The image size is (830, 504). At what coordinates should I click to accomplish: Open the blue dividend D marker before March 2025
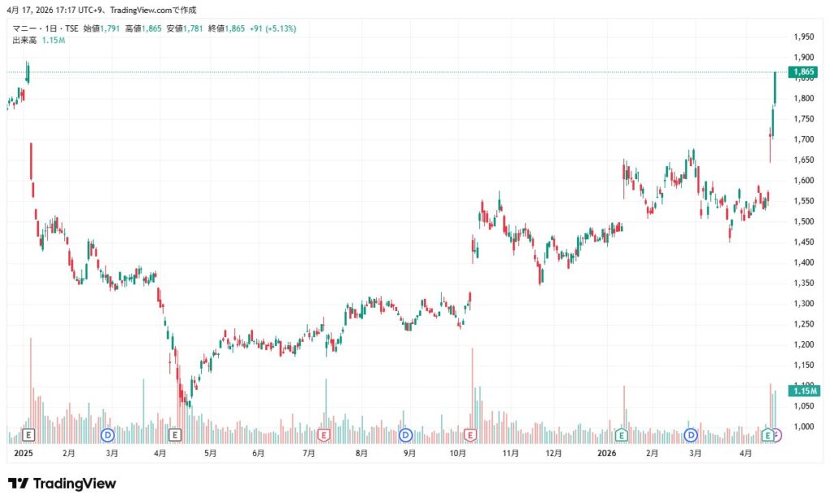(108, 435)
